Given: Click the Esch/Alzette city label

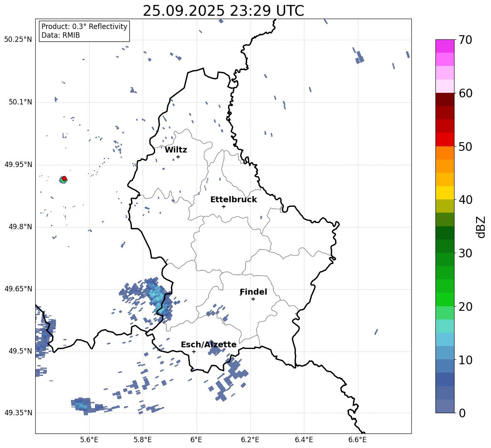Looking at the screenshot, I should pyautogui.click(x=209, y=344).
